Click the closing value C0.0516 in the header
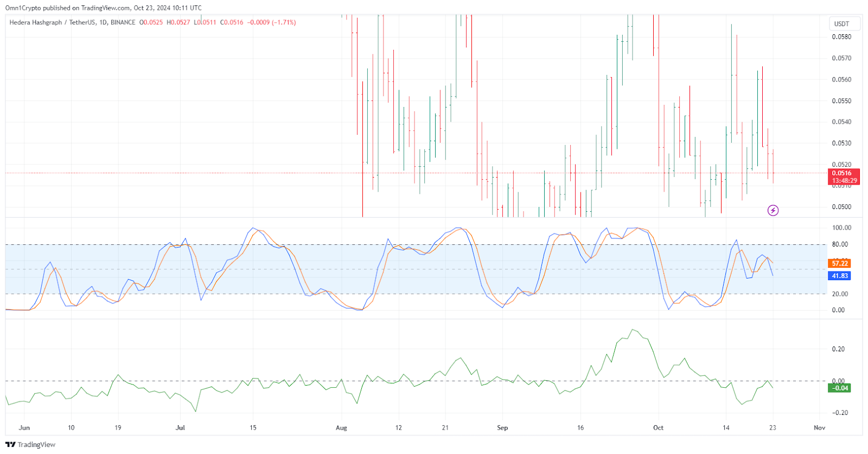 coord(232,22)
